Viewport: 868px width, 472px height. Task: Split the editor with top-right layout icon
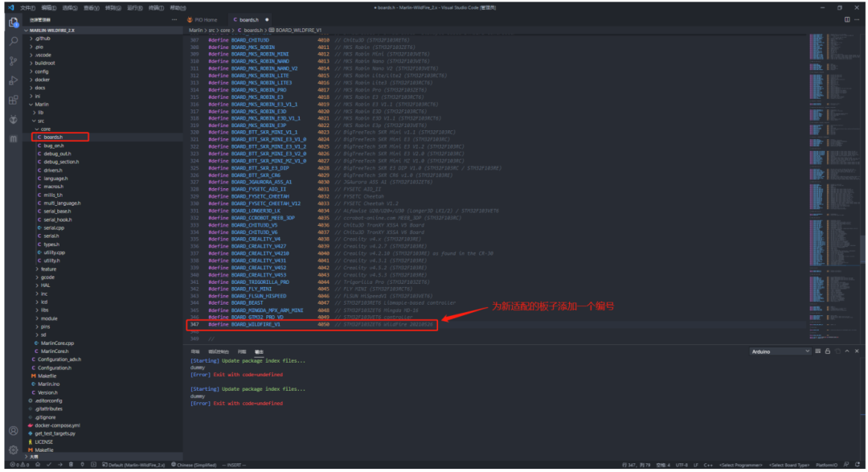(847, 19)
